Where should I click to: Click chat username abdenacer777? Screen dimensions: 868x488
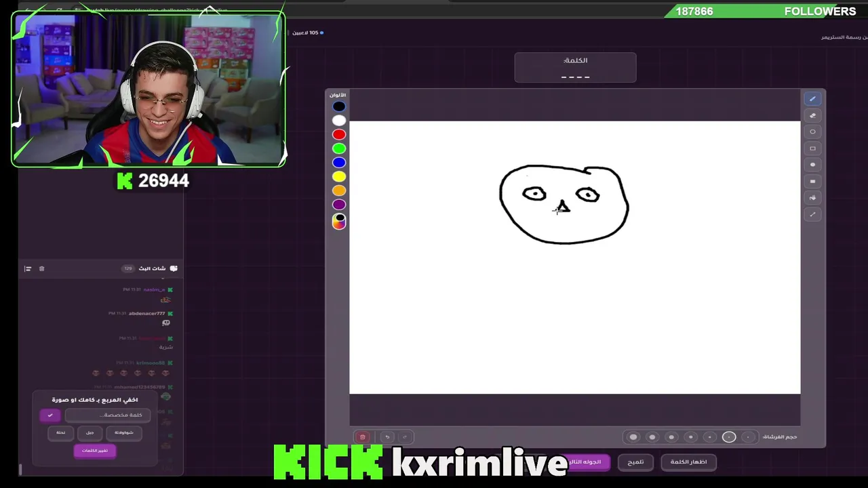click(146, 314)
